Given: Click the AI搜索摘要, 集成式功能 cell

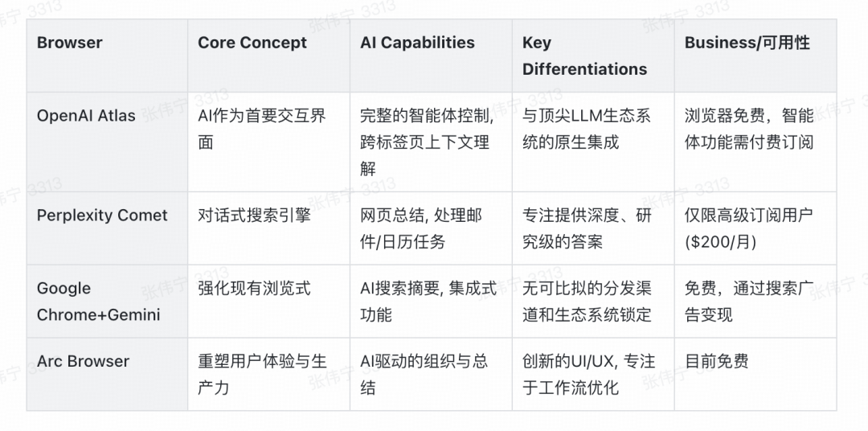Looking at the screenshot, I should tap(428, 302).
